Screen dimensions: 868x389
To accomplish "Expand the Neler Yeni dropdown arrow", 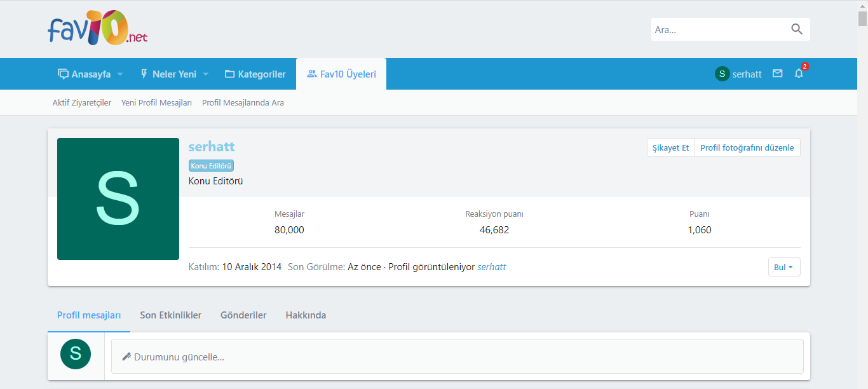I will [x=206, y=74].
